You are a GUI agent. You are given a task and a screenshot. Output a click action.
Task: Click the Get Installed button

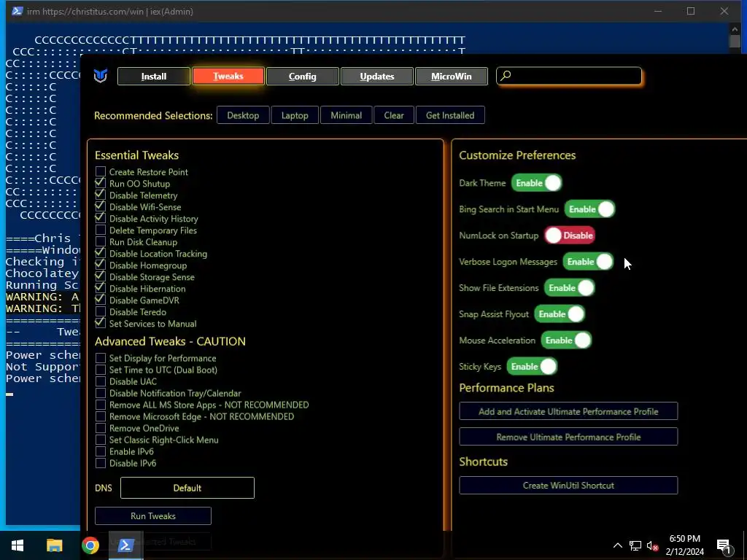click(x=450, y=115)
